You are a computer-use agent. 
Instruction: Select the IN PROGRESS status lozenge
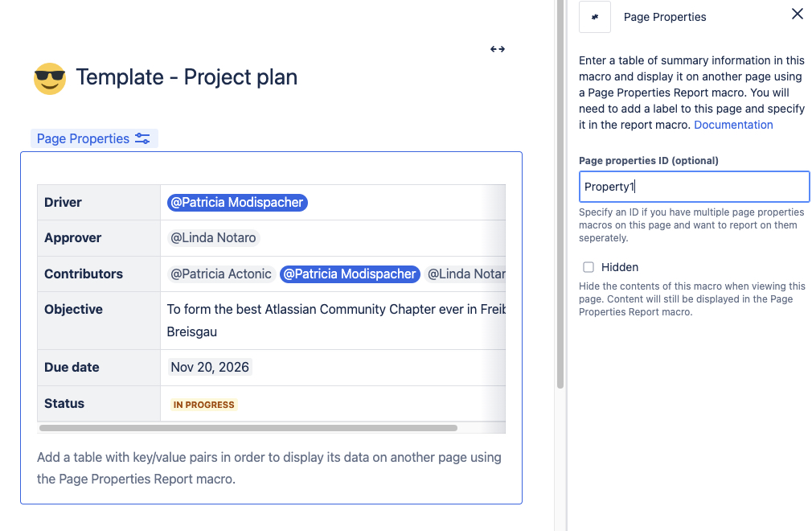[x=203, y=404]
